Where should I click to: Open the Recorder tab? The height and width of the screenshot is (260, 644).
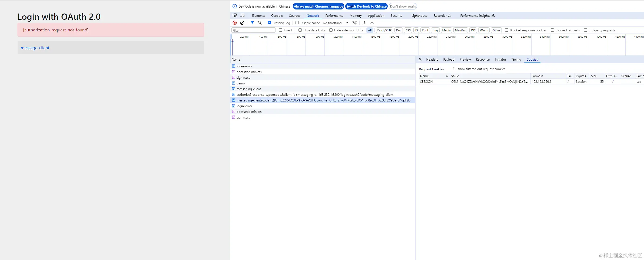(442, 16)
